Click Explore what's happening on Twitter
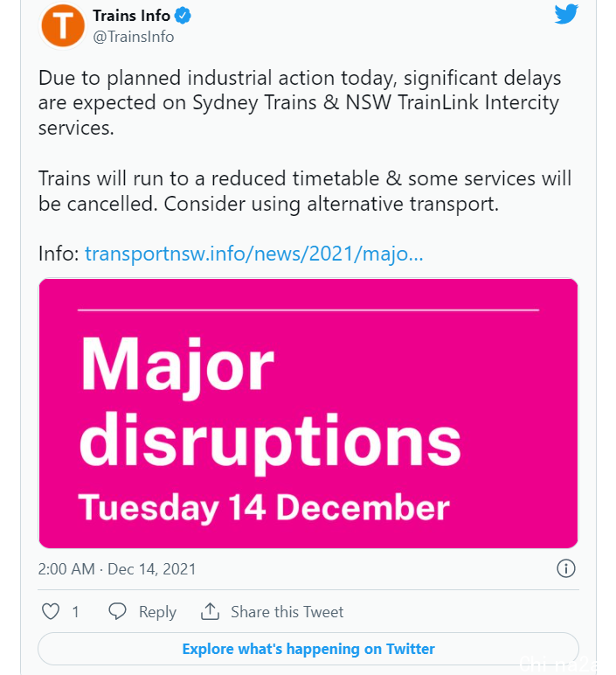The image size is (616, 675). coord(308,649)
